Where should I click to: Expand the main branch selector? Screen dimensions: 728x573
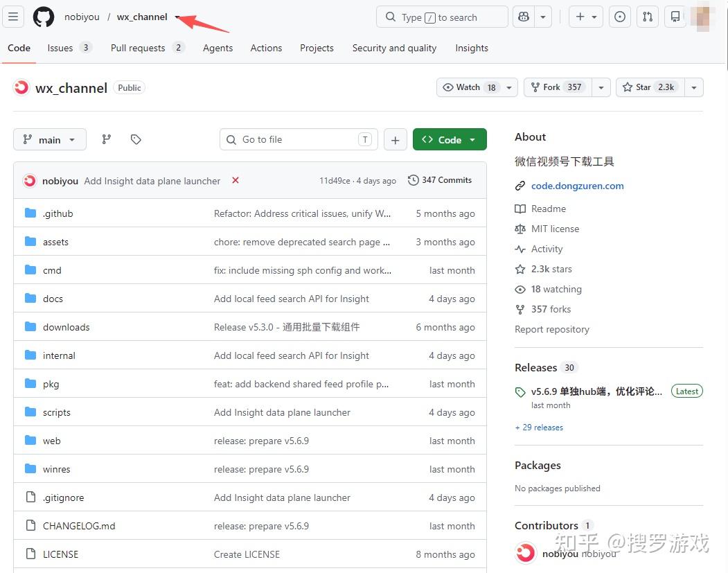50,140
